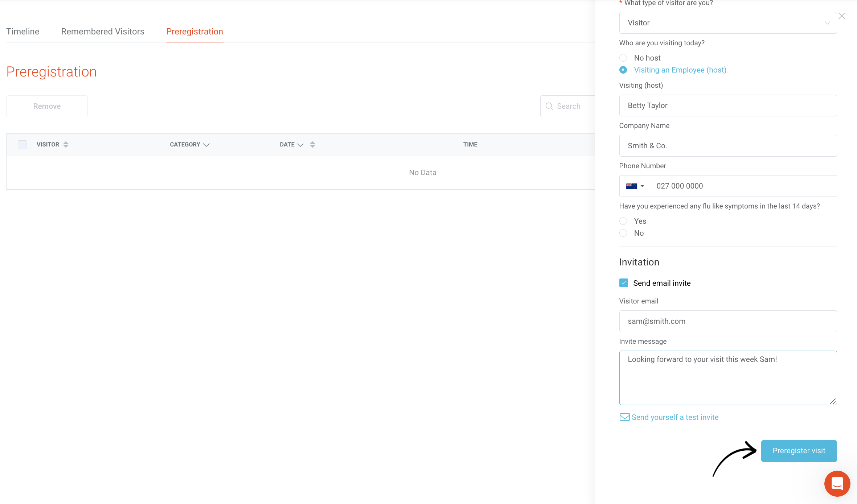Expand the Category filter chevron
857x504 pixels.
coord(206,145)
